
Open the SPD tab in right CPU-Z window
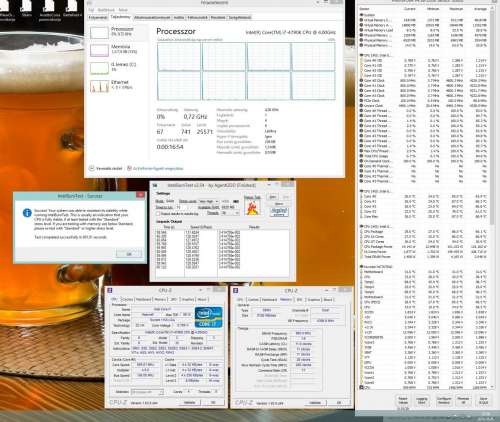[x=299, y=299]
